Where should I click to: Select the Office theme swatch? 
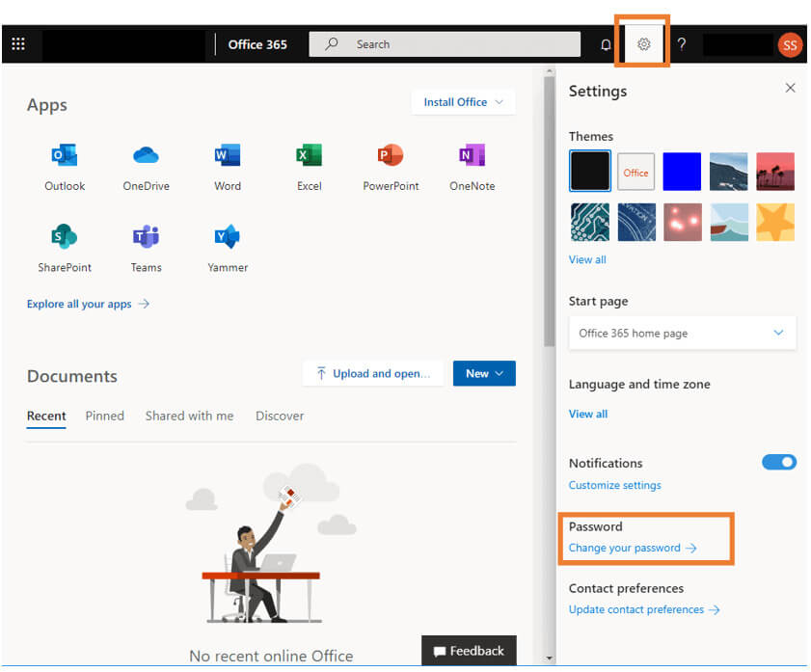(635, 172)
